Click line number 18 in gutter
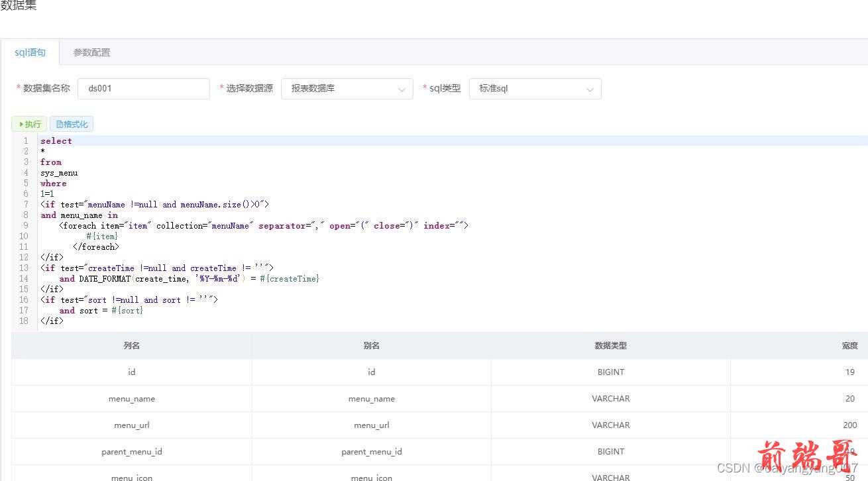The height and width of the screenshot is (481, 868). coord(24,321)
